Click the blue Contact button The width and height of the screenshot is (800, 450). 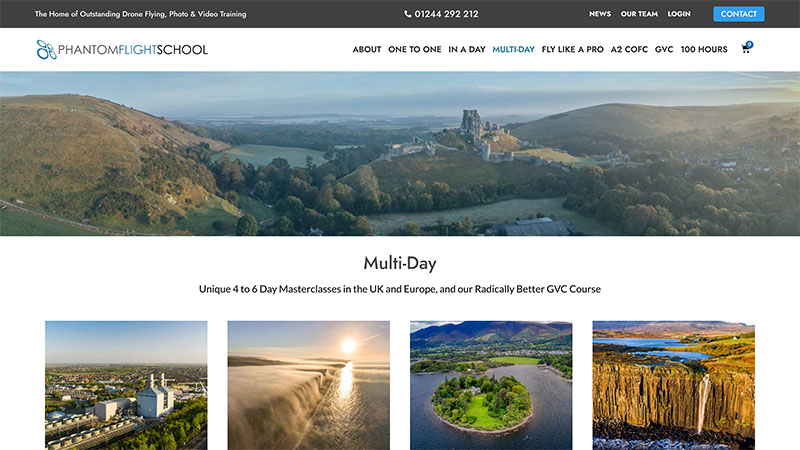(738, 14)
